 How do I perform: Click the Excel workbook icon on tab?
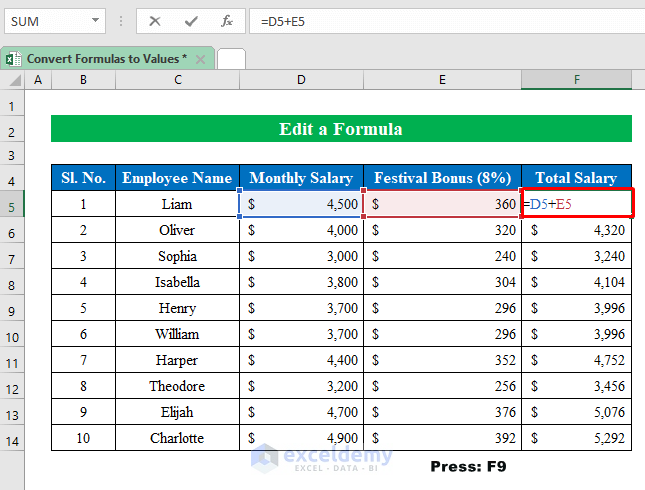14,59
